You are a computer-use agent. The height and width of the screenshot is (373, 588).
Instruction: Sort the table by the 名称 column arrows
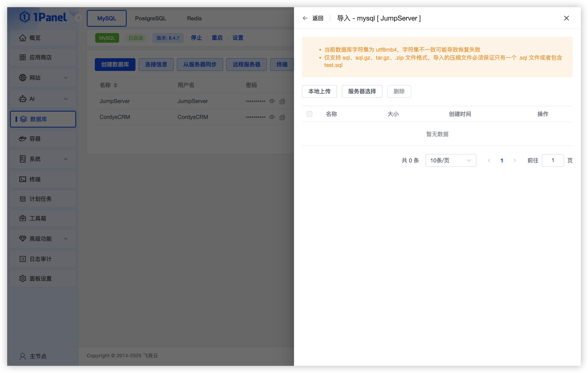pos(116,85)
